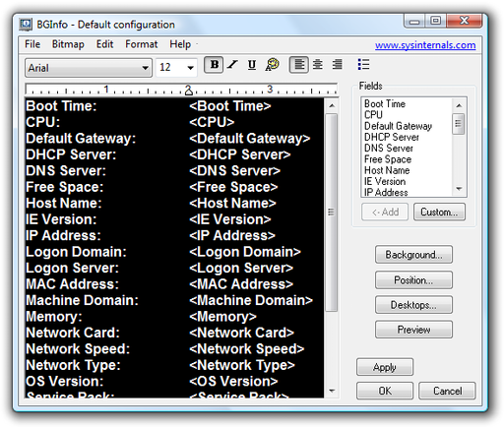Toggle Italic formatting button
Image resolution: width=504 pixels, height=427 pixels.
click(233, 65)
